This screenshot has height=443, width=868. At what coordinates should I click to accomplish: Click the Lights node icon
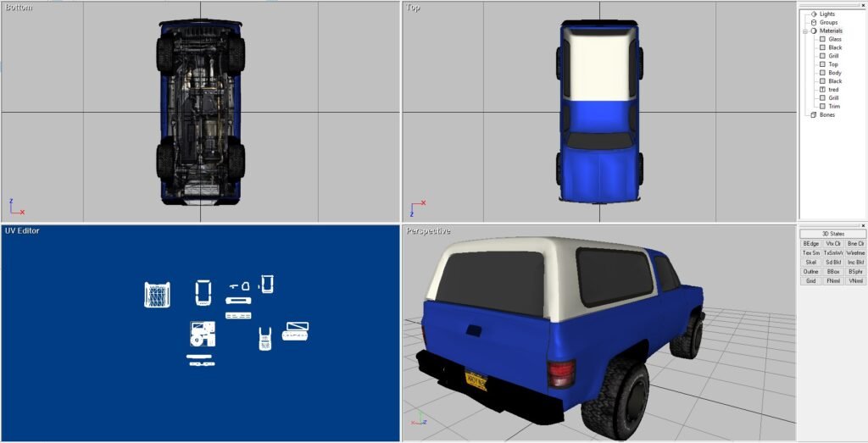coord(813,14)
